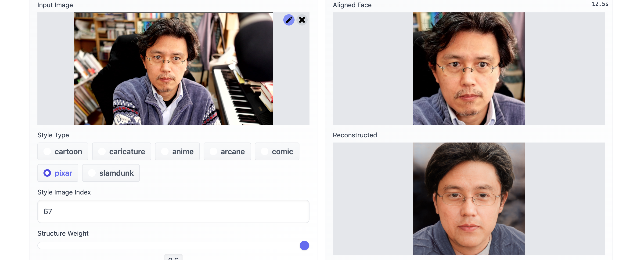The width and height of the screenshot is (644, 260).
Task: Click the Structure Weight slider handle
Action: [304, 245]
